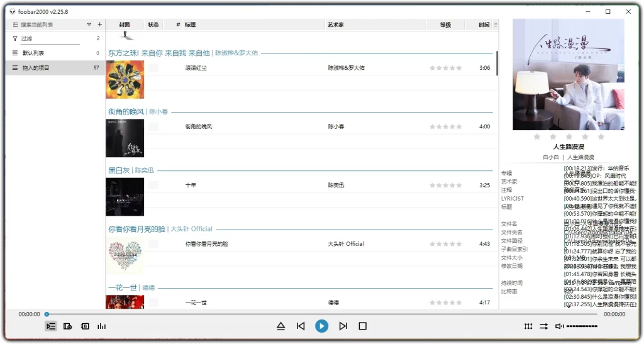
Task: Click the 人生路漫漫 title under the artwork
Action: [x=569, y=147]
